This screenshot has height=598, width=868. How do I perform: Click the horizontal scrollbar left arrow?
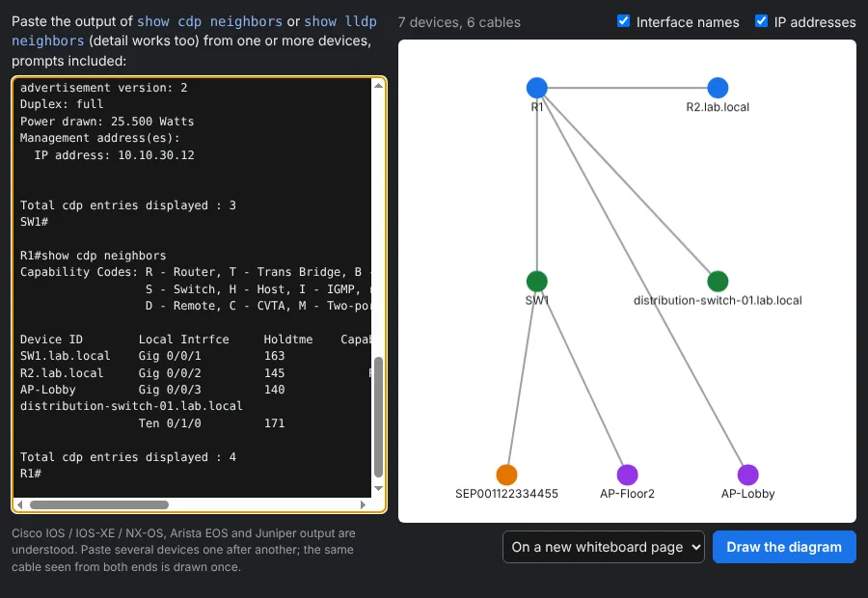click(20, 505)
